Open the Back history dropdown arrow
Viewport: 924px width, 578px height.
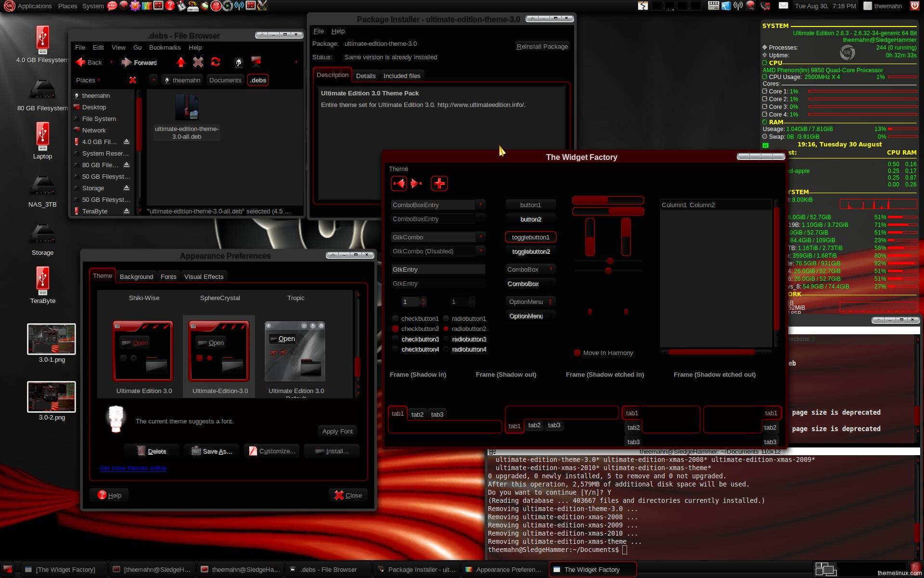click(x=111, y=62)
